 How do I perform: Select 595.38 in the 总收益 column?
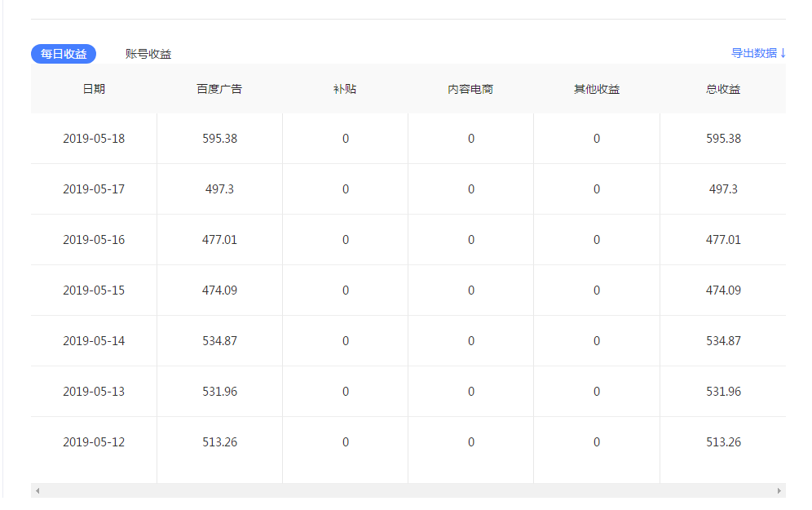pos(723,139)
